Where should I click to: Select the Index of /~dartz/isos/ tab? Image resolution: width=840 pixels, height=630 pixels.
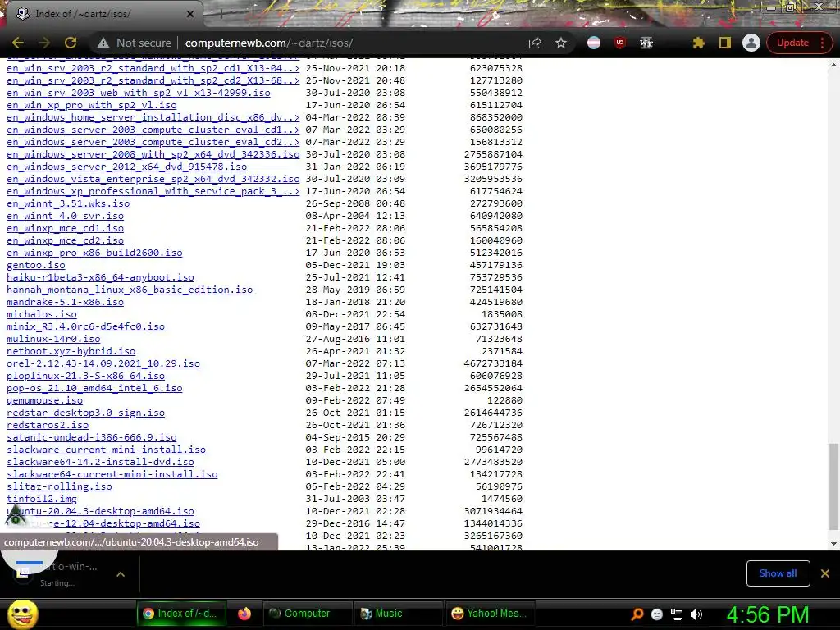pyautogui.click(x=102, y=14)
